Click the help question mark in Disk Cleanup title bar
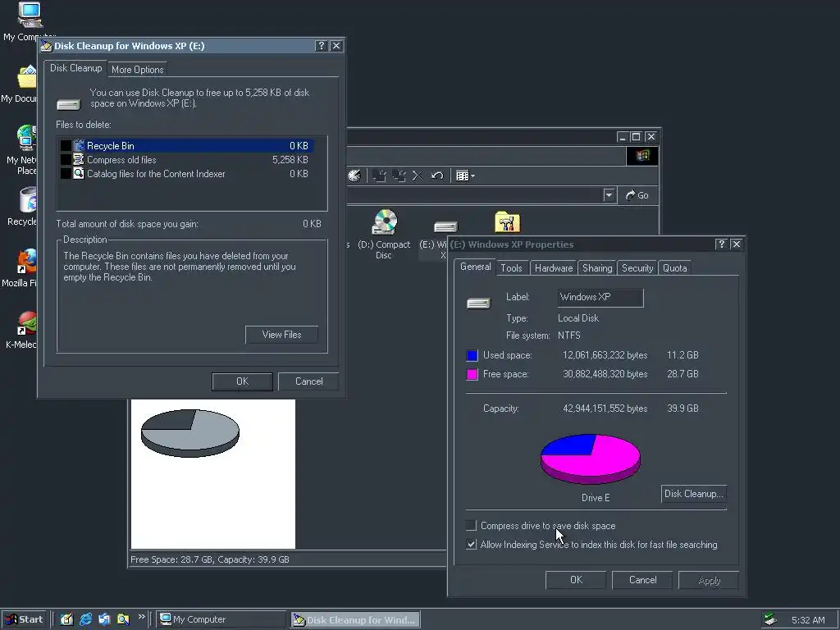840x630 pixels. [321, 46]
